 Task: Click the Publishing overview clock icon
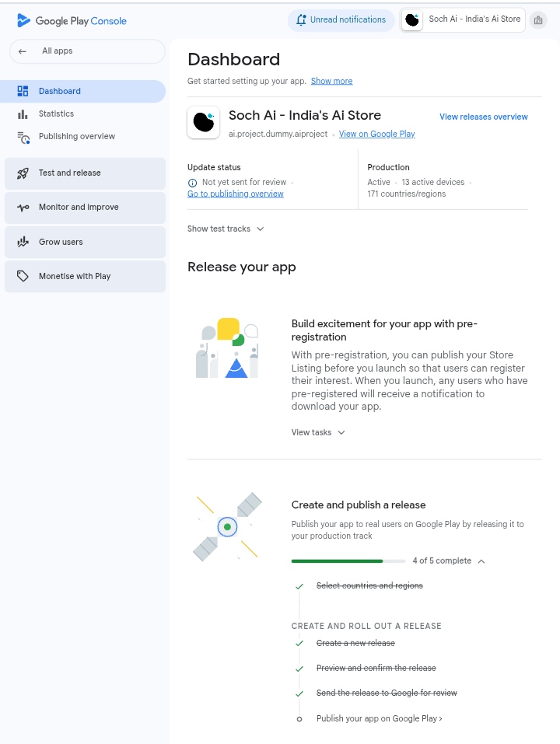pyautogui.click(x=23, y=137)
